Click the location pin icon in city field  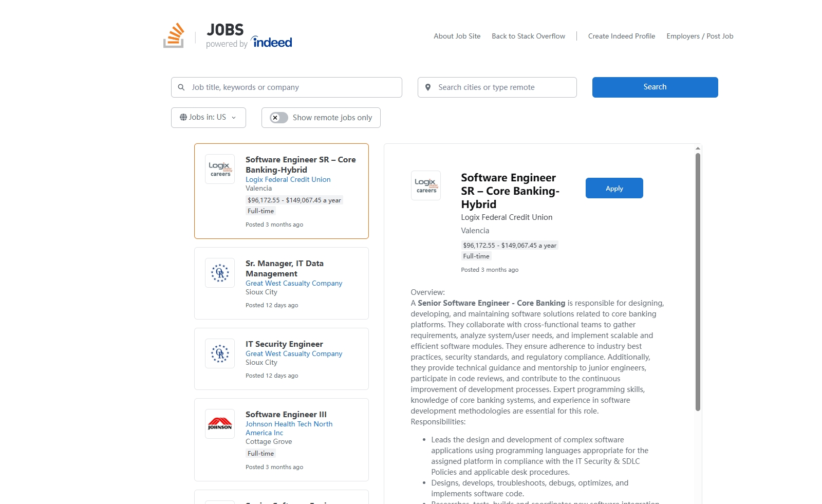click(x=428, y=87)
